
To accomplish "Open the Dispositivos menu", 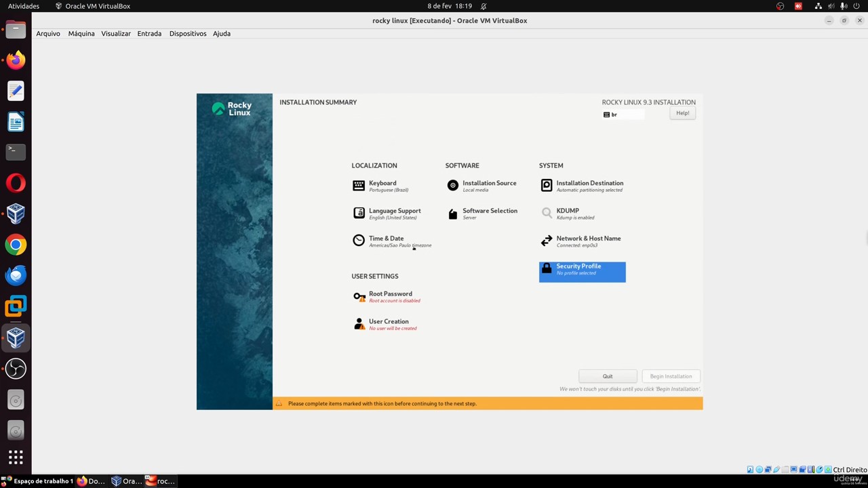I will (188, 33).
